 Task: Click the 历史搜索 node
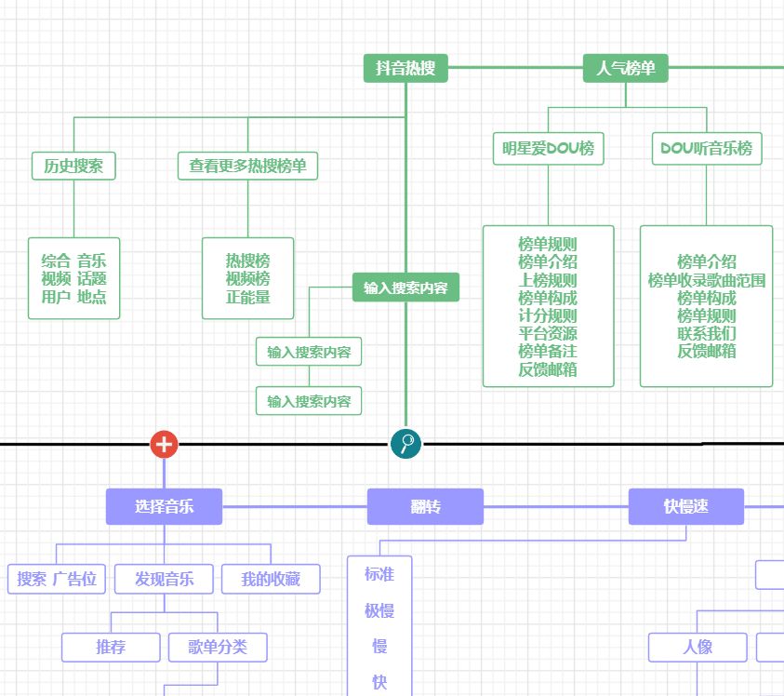tap(73, 166)
